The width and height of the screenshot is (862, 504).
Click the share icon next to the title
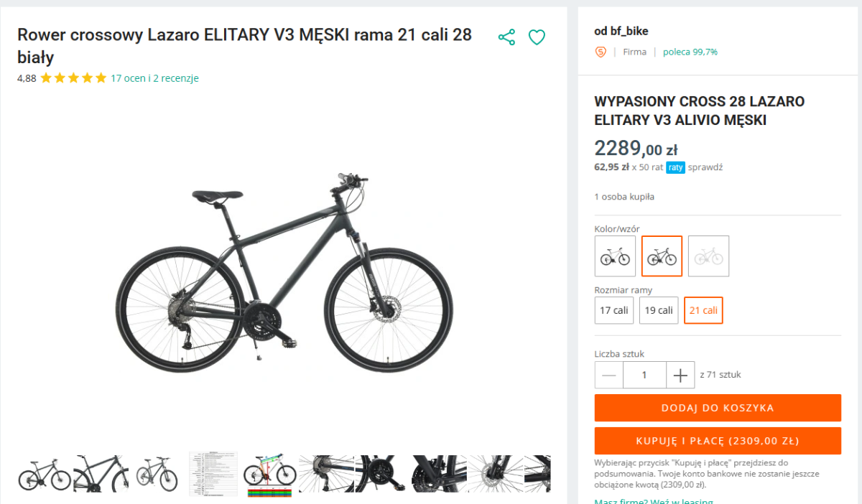pos(506,37)
